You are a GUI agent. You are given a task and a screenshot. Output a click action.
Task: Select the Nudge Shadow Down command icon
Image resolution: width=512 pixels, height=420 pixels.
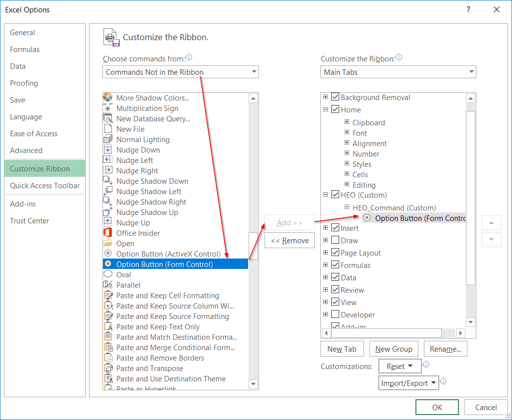[x=109, y=181]
